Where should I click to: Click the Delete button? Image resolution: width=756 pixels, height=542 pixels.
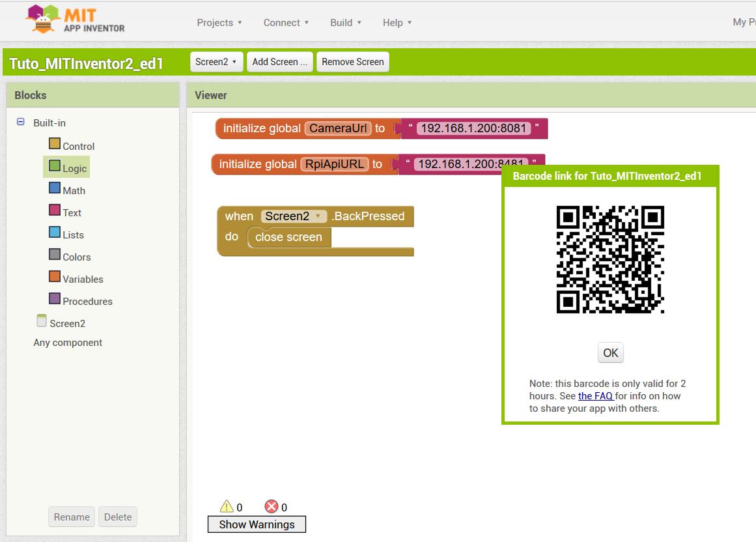point(118,517)
